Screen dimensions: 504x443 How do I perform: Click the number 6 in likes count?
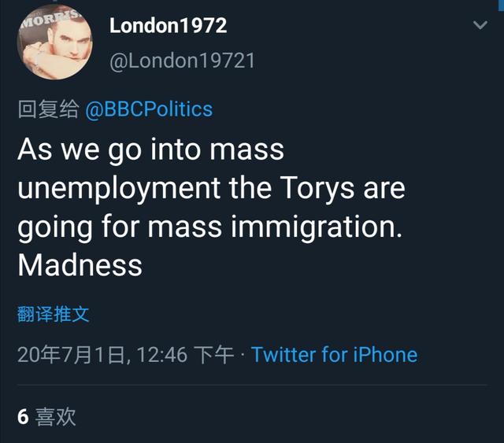coord(24,416)
